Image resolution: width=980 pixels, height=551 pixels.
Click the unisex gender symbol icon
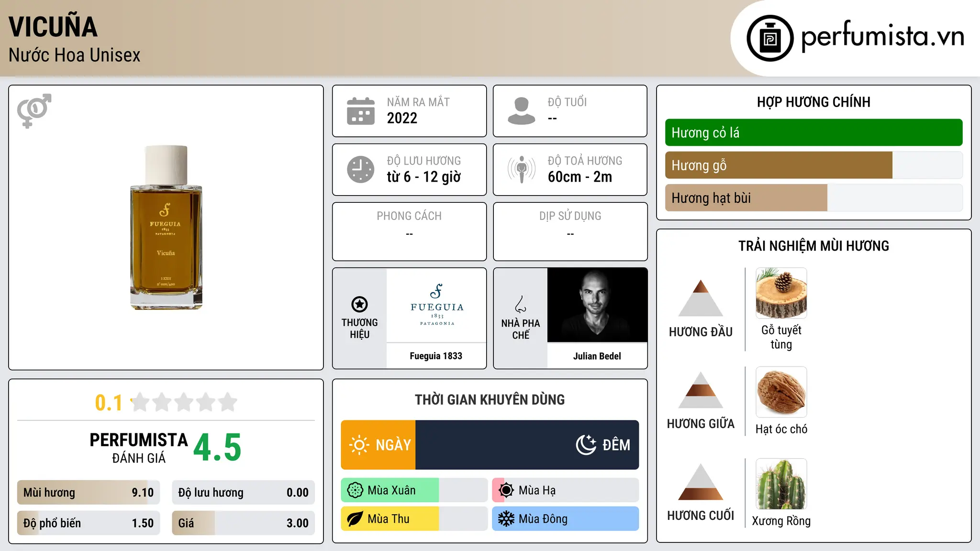coord(34,111)
